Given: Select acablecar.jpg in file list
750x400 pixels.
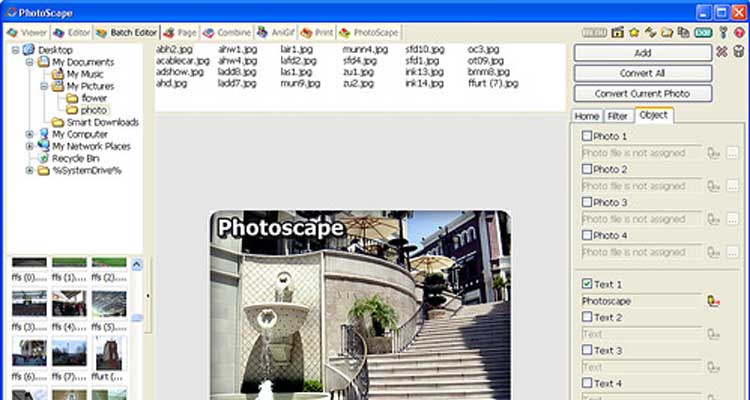Looking at the screenshot, I should (x=183, y=61).
